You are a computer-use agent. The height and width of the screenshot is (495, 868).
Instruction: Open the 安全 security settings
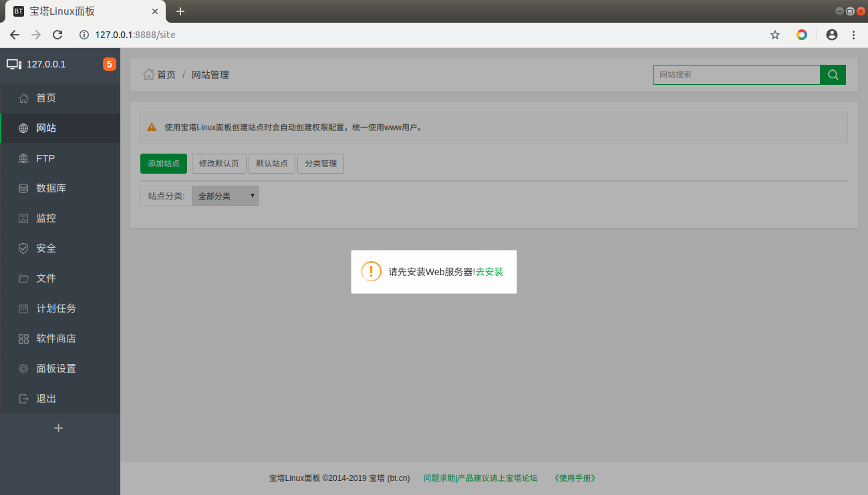click(44, 248)
